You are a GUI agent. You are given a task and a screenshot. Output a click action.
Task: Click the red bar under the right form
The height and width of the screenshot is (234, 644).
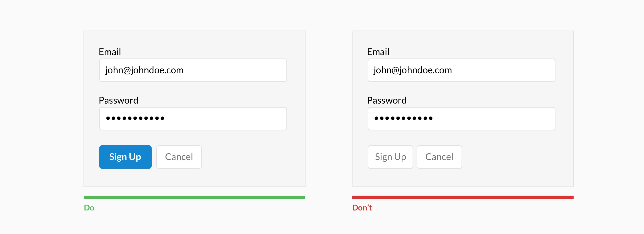tap(463, 197)
